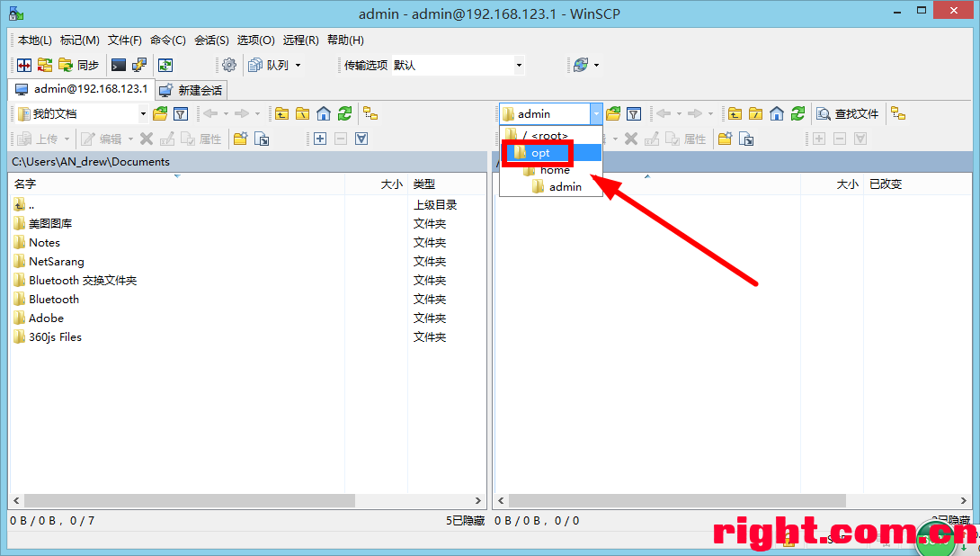Refresh the local panel file list
980x556 pixels.
click(344, 114)
